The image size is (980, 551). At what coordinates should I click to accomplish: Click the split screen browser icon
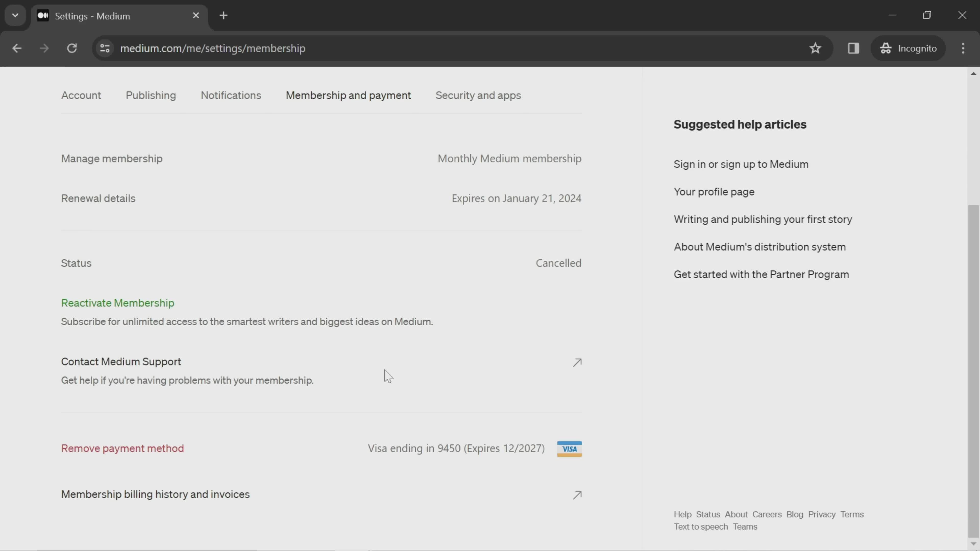tap(853, 48)
